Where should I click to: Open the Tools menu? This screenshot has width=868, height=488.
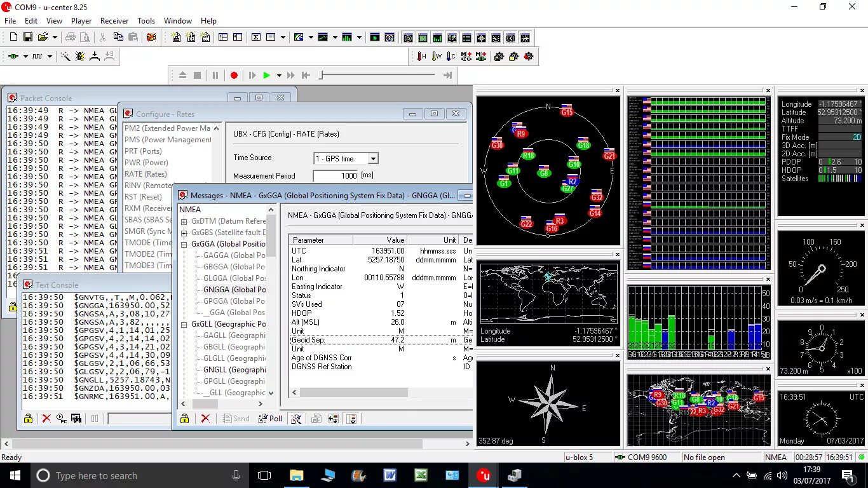coord(146,21)
